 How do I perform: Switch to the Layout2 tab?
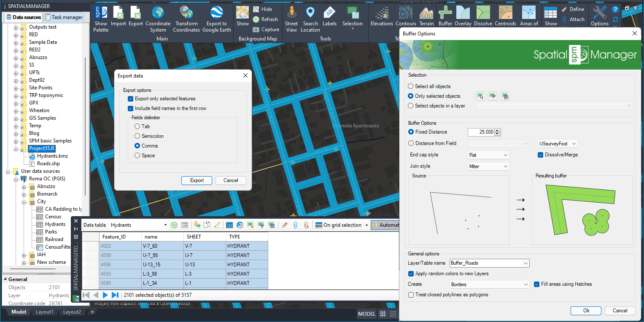[x=72, y=312]
